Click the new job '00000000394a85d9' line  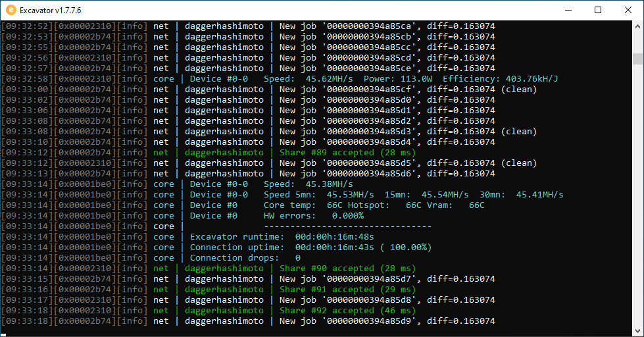[x=387, y=321]
